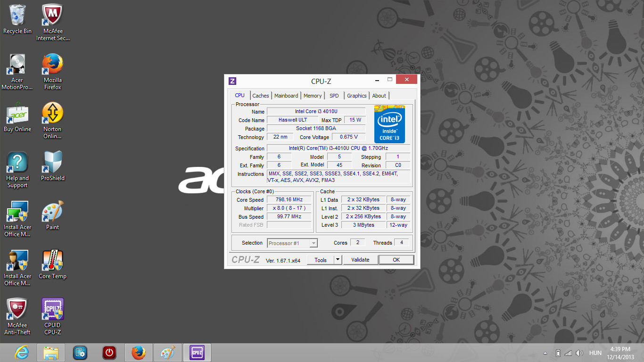Click the HUN keyboard language indicator

click(595, 353)
